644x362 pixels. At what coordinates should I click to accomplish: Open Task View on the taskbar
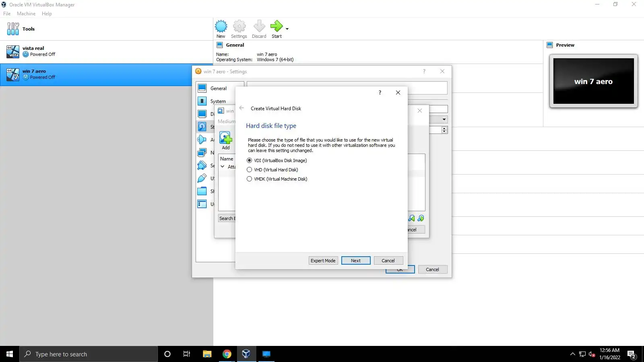187,354
